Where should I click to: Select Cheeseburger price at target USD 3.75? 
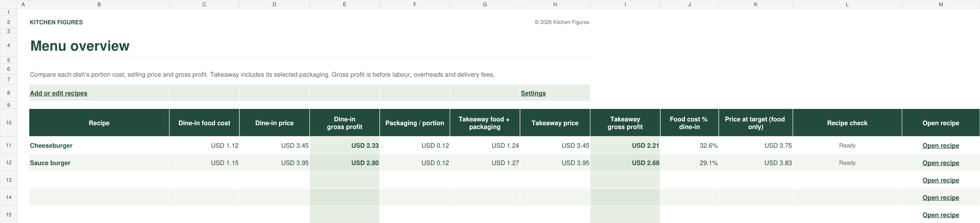click(x=756, y=146)
